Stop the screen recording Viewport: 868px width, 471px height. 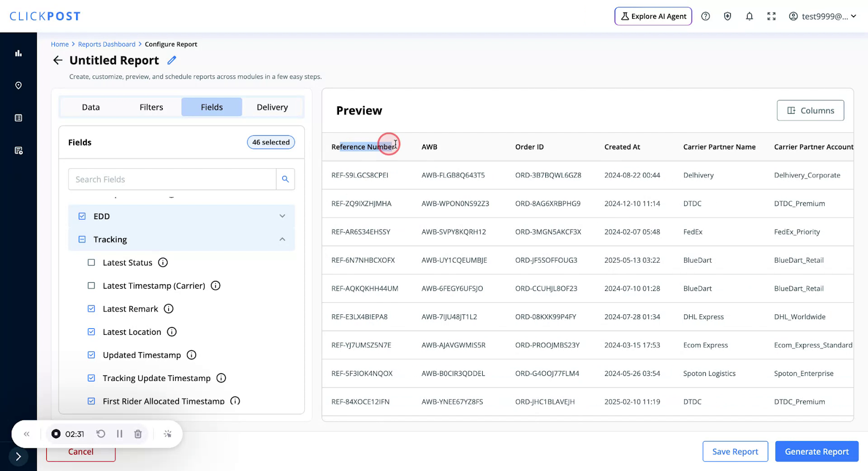[x=56, y=434]
